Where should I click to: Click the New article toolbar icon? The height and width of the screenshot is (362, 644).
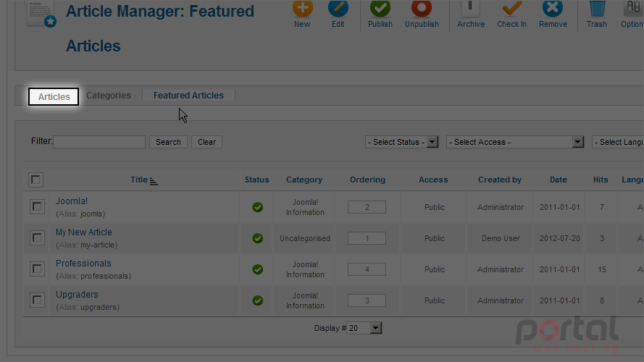pyautogui.click(x=302, y=8)
